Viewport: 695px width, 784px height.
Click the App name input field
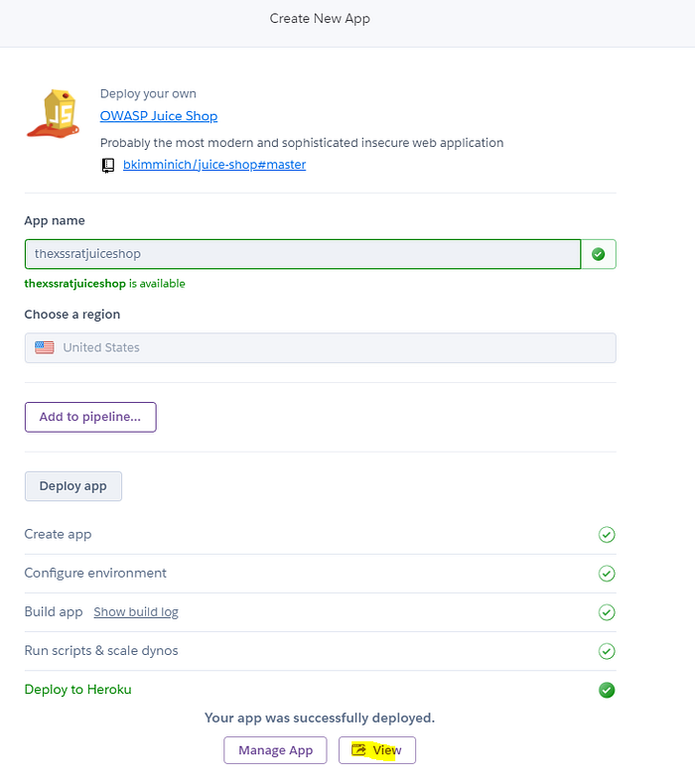303,254
